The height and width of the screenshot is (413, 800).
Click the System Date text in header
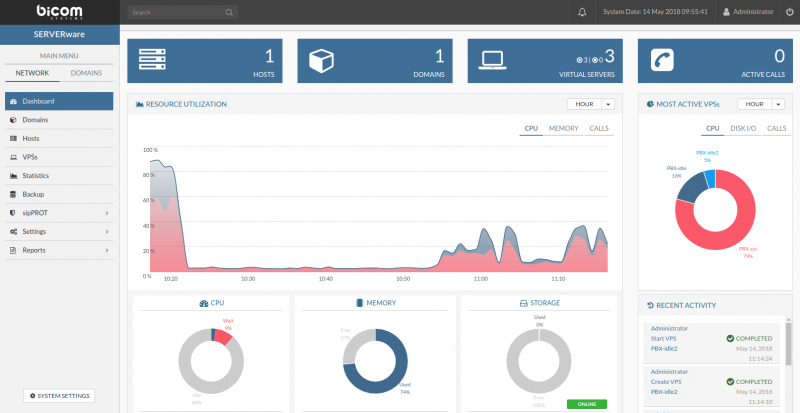point(655,12)
